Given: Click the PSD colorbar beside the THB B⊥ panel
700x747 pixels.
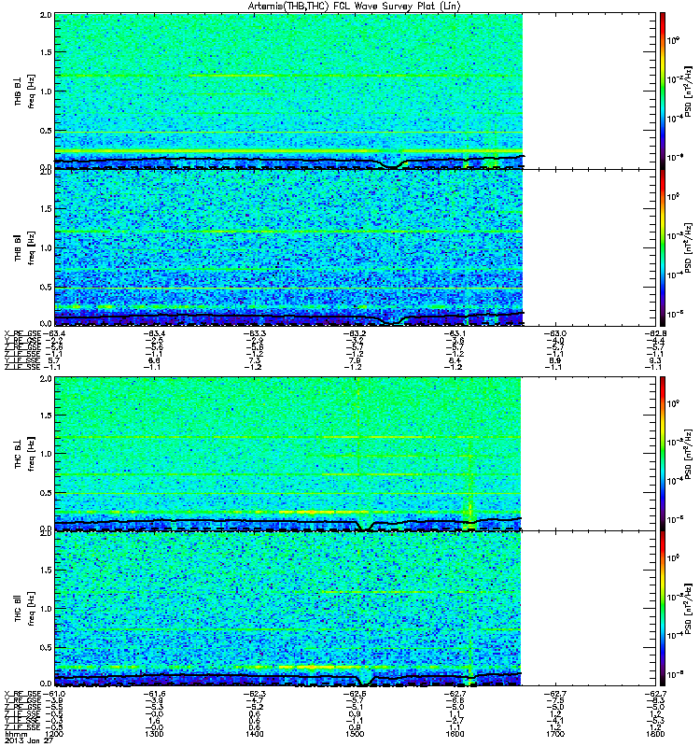Looking at the screenshot, I should click(663, 91).
